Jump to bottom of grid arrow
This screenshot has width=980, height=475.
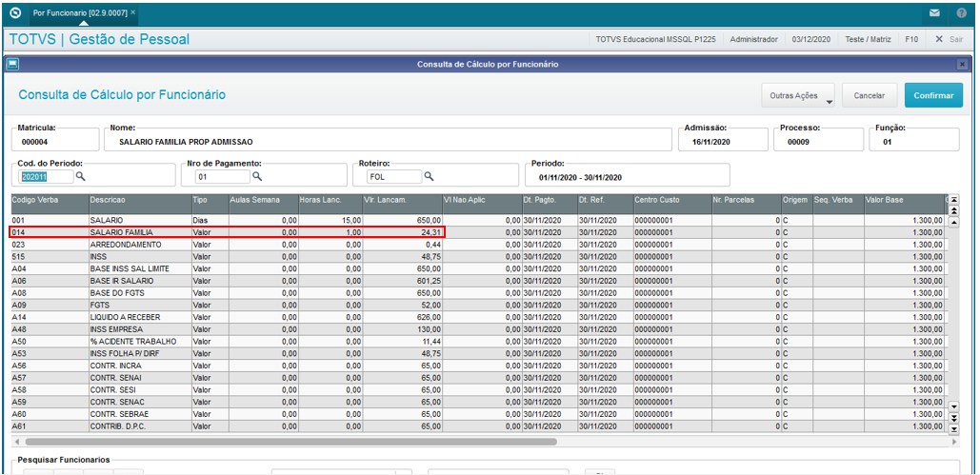(953, 428)
